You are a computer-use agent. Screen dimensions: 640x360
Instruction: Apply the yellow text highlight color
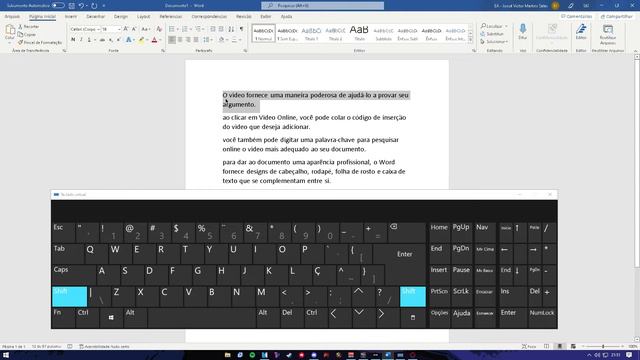(x=141, y=40)
